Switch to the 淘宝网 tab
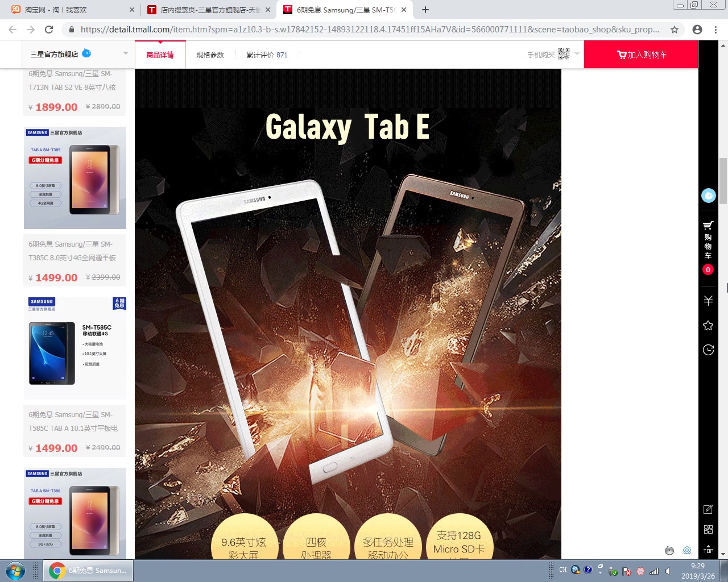This screenshot has width=728, height=582. tap(71, 10)
